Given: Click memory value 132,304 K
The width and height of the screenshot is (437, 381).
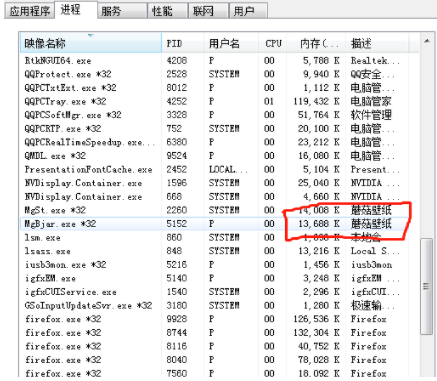Looking at the screenshot, I should [316, 333].
